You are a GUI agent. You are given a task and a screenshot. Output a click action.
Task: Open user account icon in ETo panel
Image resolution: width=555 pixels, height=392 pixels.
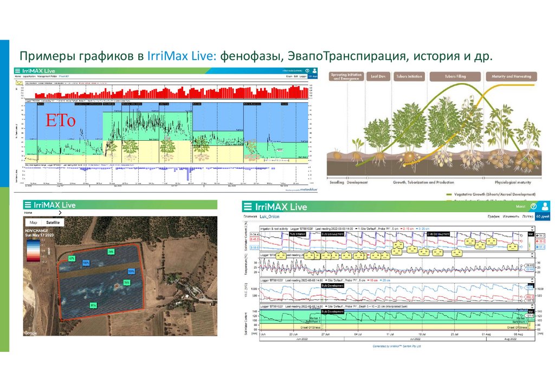314,71
